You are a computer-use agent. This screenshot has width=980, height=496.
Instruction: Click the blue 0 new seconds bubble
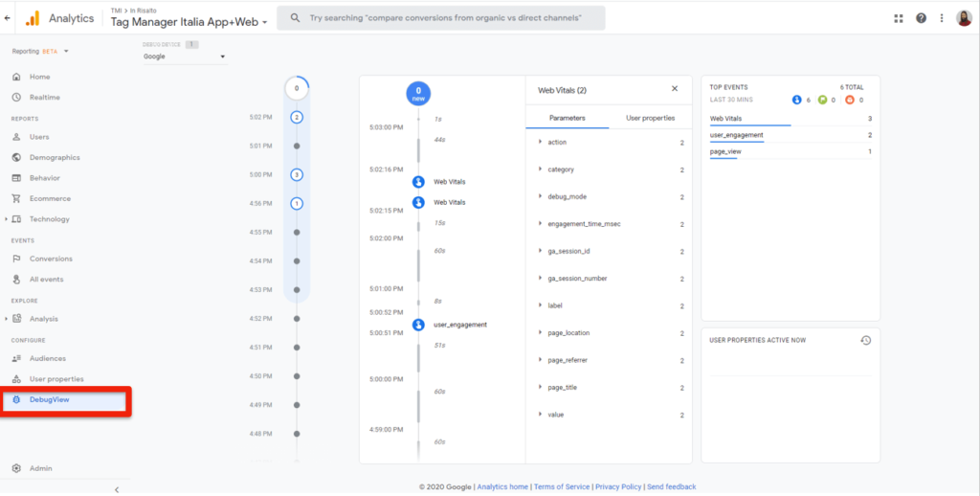point(418,94)
